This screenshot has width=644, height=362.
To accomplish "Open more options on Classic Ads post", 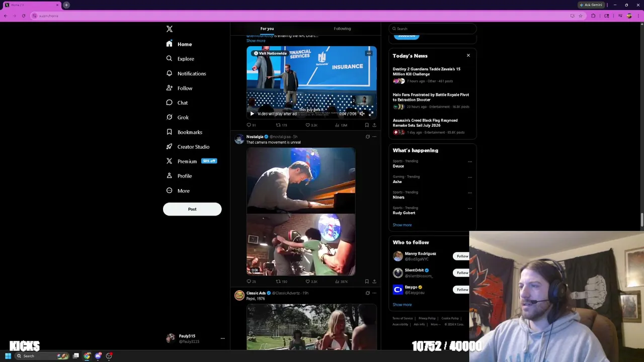I will pyautogui.click(x=374, y=293).
